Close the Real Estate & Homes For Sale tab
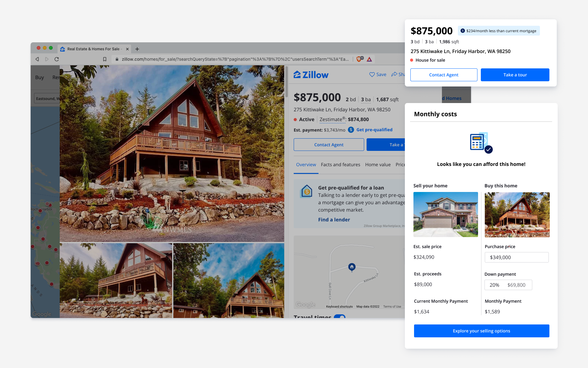588x368 pixels. tap(127, 49)
